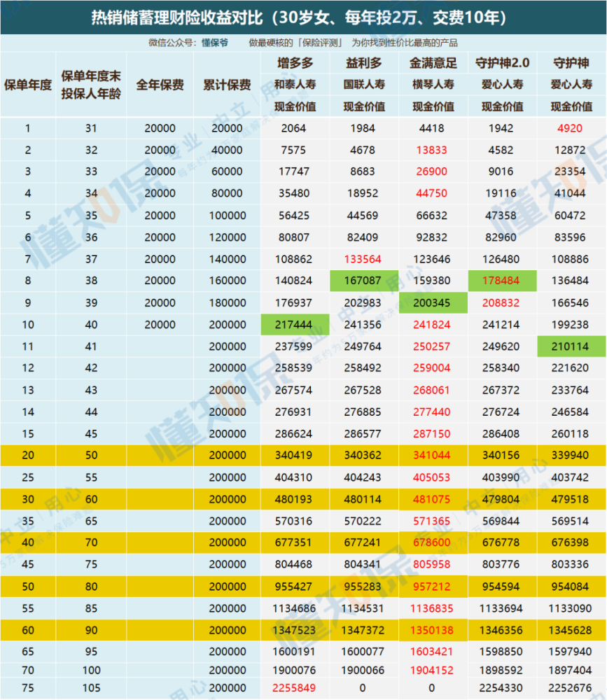This screenshot has height=700, width=607.
Task: Select cumulative premium 40000
Action: tap(227, 150)
